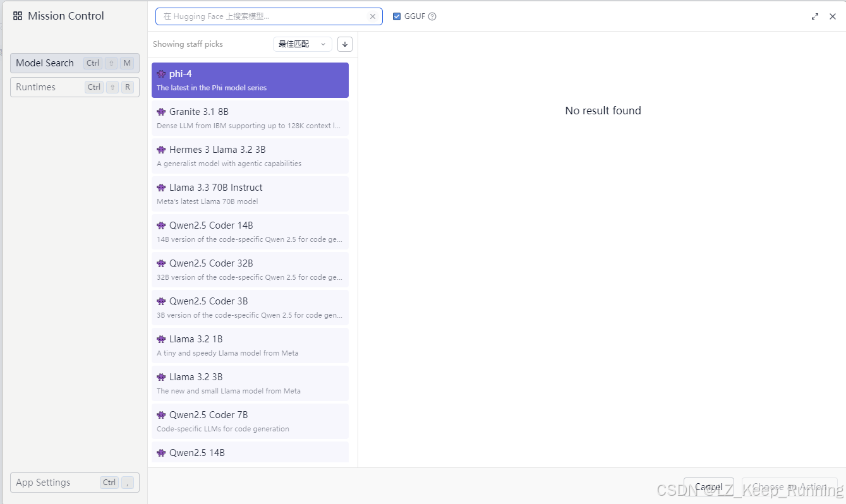This screenshot has width=846, height=504.
Task: Click the 'Showing staff picks' label
Action: tap(188, 44)
